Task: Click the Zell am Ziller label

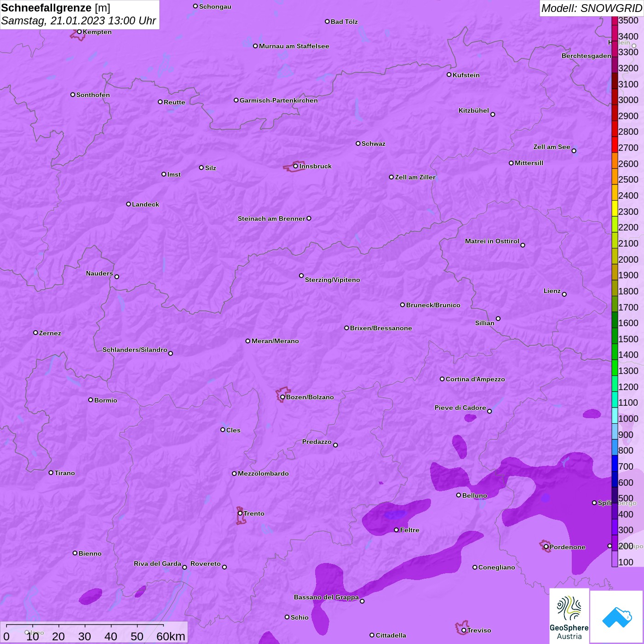Action: coord(415,177)
